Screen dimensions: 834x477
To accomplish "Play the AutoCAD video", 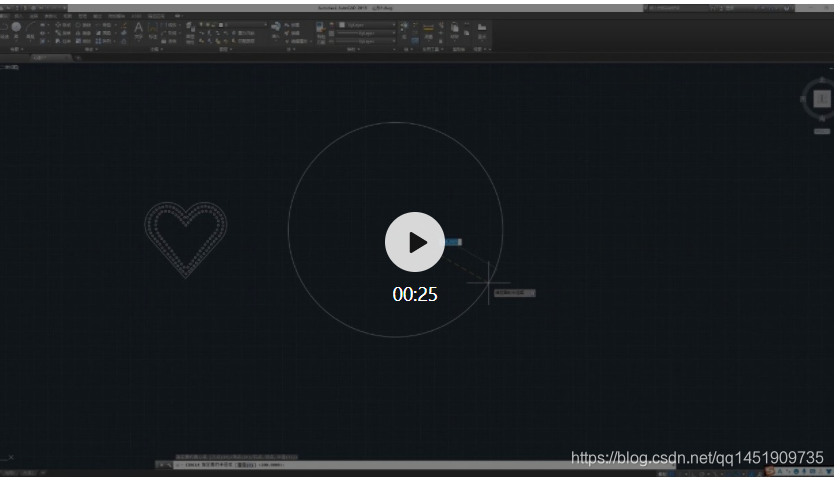I will [415, 242].
